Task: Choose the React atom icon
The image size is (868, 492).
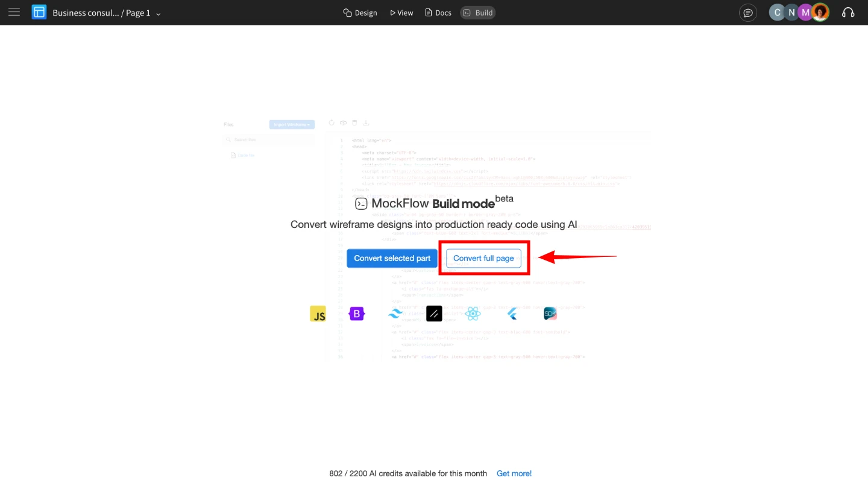Action: click(473, 314)
